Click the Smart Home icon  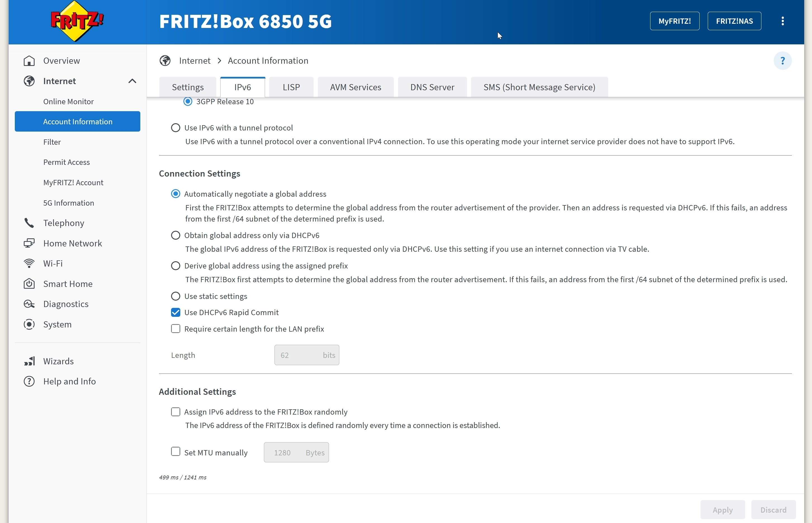[29, 284]
